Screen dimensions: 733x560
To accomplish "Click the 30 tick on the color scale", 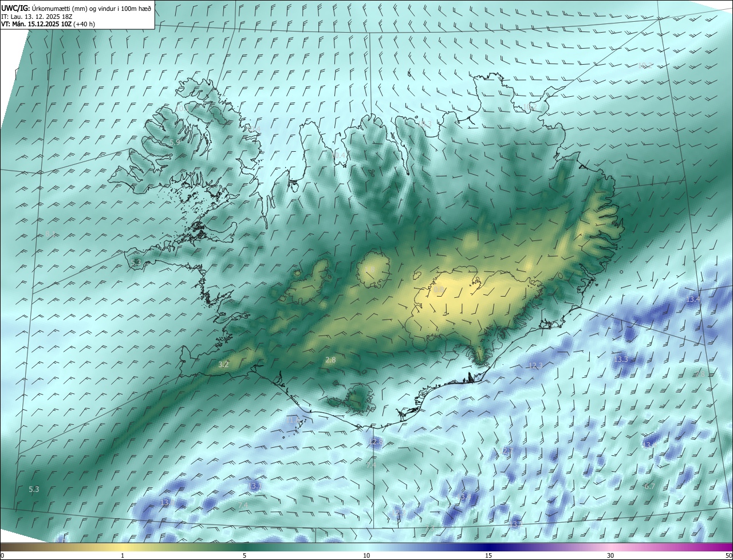I will (610, 555).
